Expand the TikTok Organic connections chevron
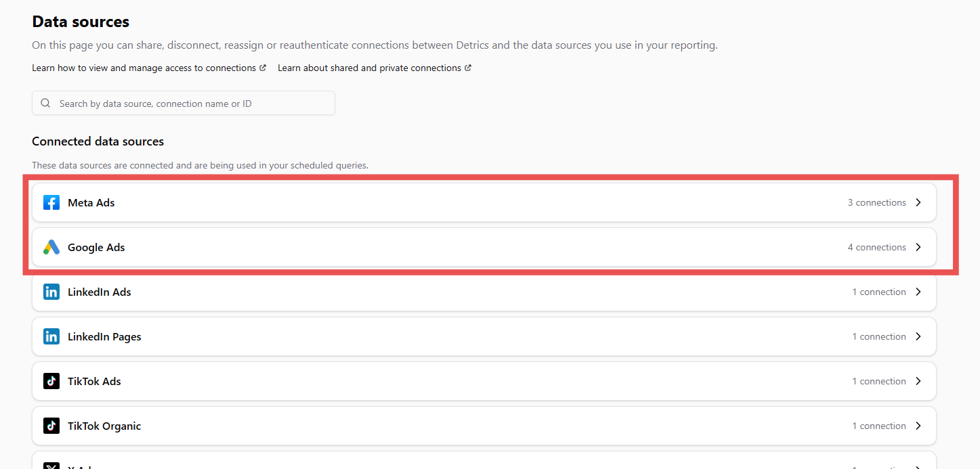 point(918,426)
